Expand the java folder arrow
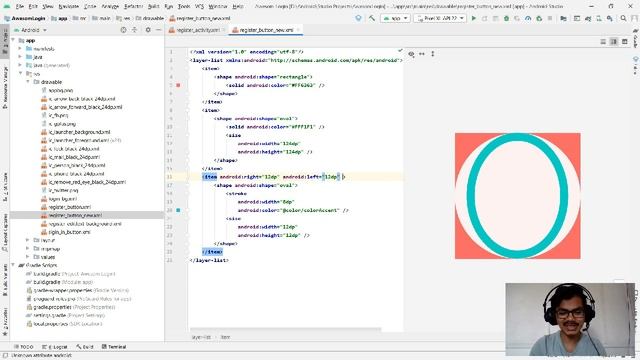The image size is (640, 360). 20,57
